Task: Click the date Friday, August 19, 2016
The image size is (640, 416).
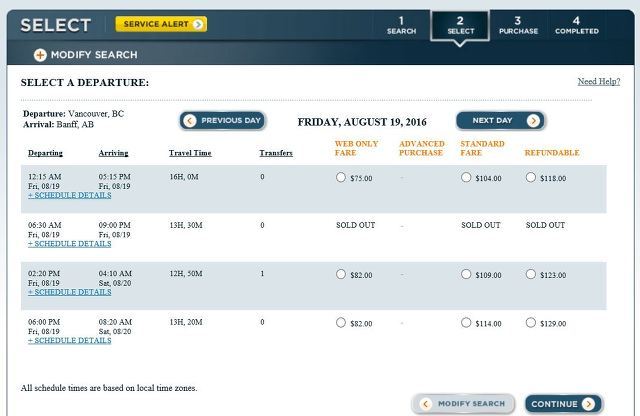Action: tap(362, 122)
